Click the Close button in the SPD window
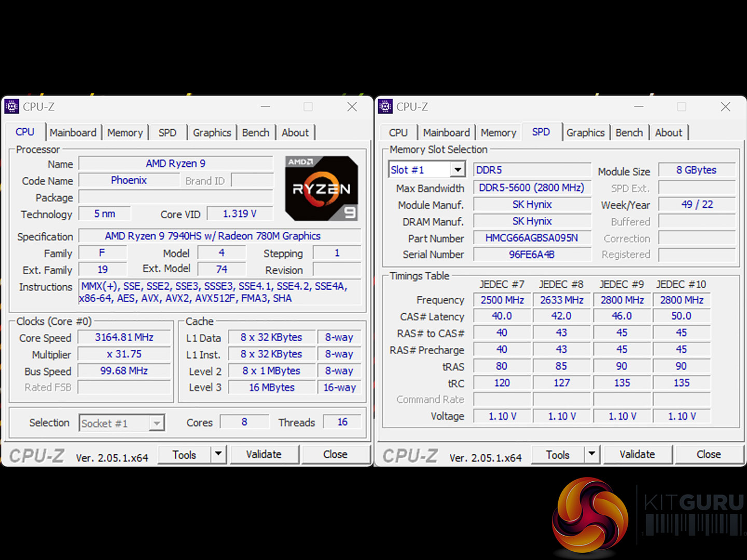 click(x=709, y=455)
